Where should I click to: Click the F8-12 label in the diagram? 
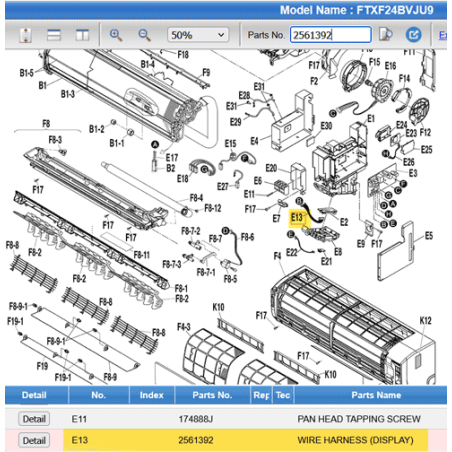[213, 208]
